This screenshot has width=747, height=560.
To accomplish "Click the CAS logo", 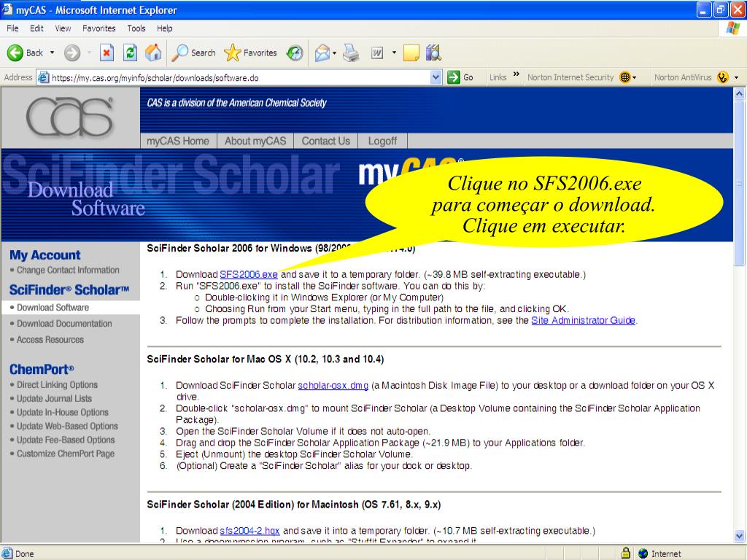I will [69, 117].
